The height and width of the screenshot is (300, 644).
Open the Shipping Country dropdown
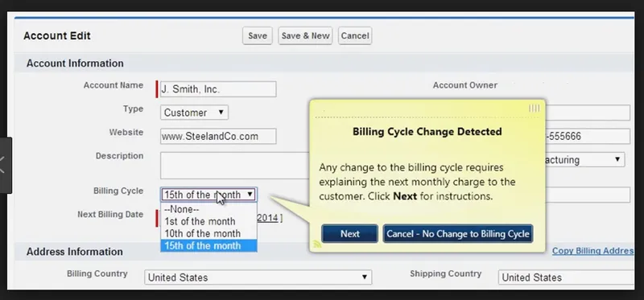click(566, 277)
